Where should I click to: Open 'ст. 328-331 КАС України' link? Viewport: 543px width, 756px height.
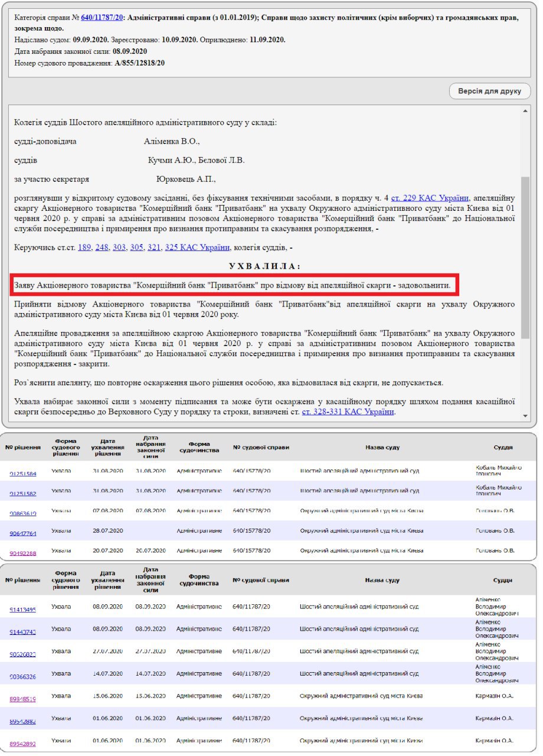(x=348, y=412)
